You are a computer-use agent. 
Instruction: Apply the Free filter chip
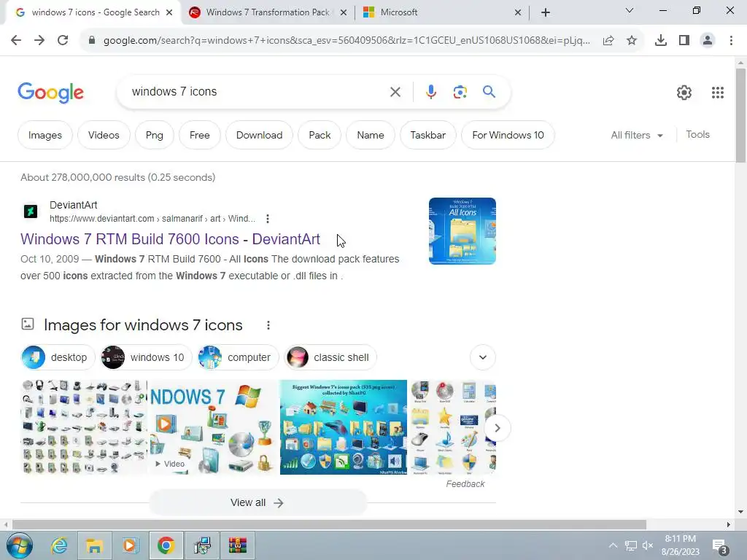click(x=200, y=135)
